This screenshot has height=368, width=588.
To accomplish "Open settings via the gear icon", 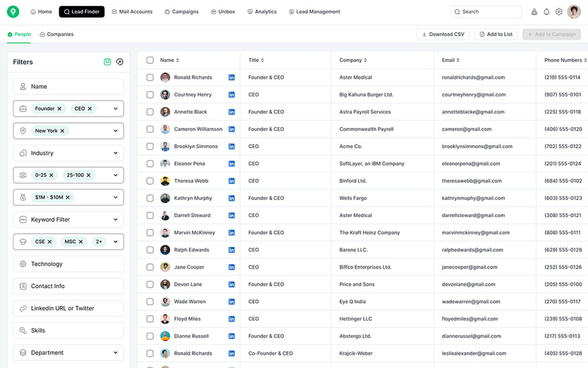I will pos(559,11).
